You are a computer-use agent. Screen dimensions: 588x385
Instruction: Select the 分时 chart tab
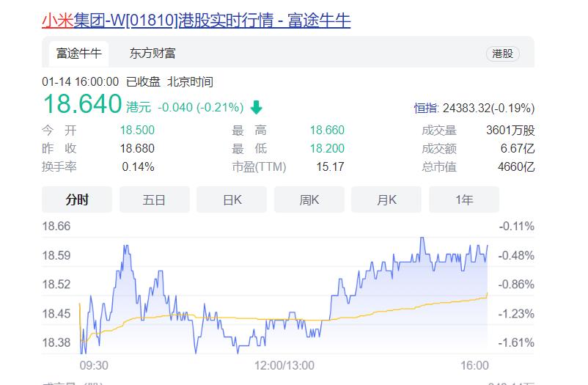pos(77,199)
